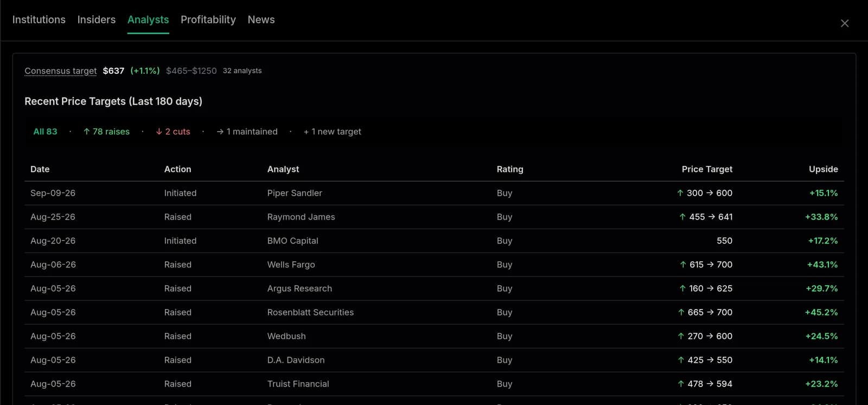
Task: Click the Price Target column header
Action: click(x=707, y=169)
